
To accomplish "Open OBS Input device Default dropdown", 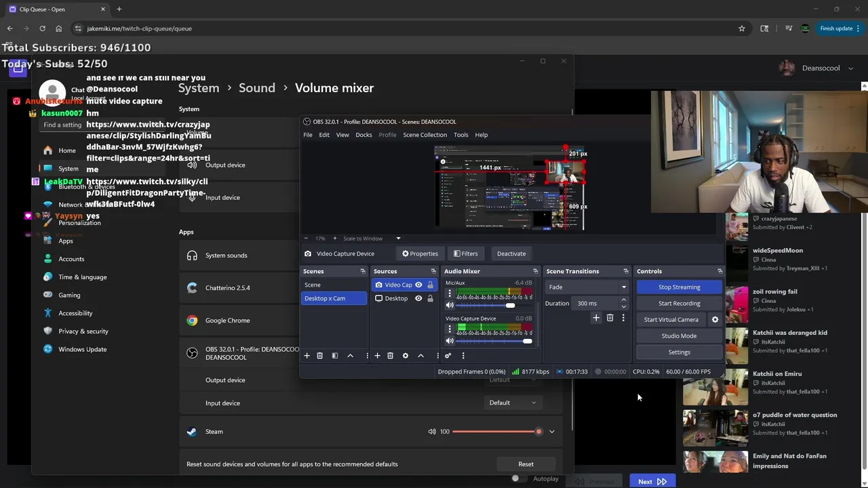I will [513, 403].
